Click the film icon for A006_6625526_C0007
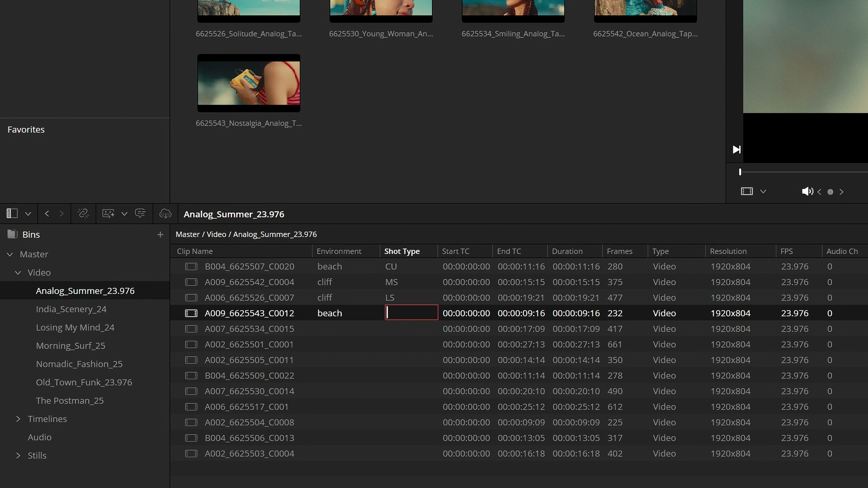Image resolution: width=868 pixels, height=488 pixels. click(x=191, y=298)
